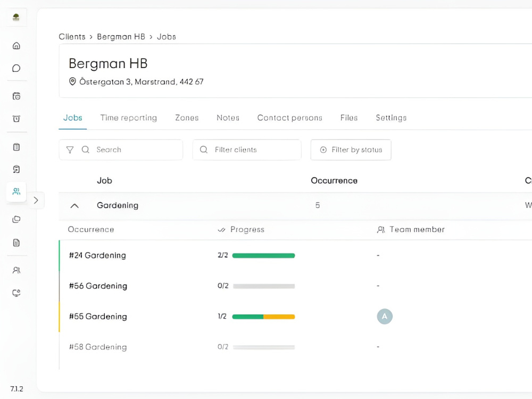Viewport: 532px width, 399px height.
Task: Click Bergman HB breadcrumb link
Action: (121, 37)
